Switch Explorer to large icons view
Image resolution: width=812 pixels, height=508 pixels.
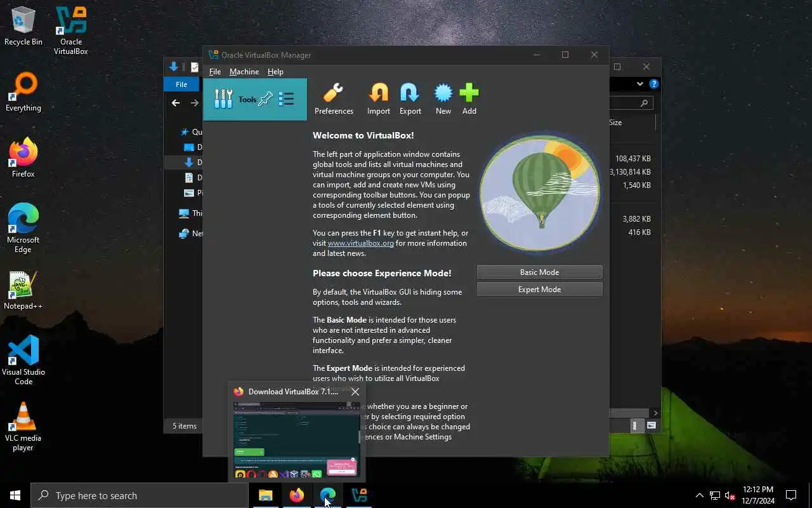651,425
